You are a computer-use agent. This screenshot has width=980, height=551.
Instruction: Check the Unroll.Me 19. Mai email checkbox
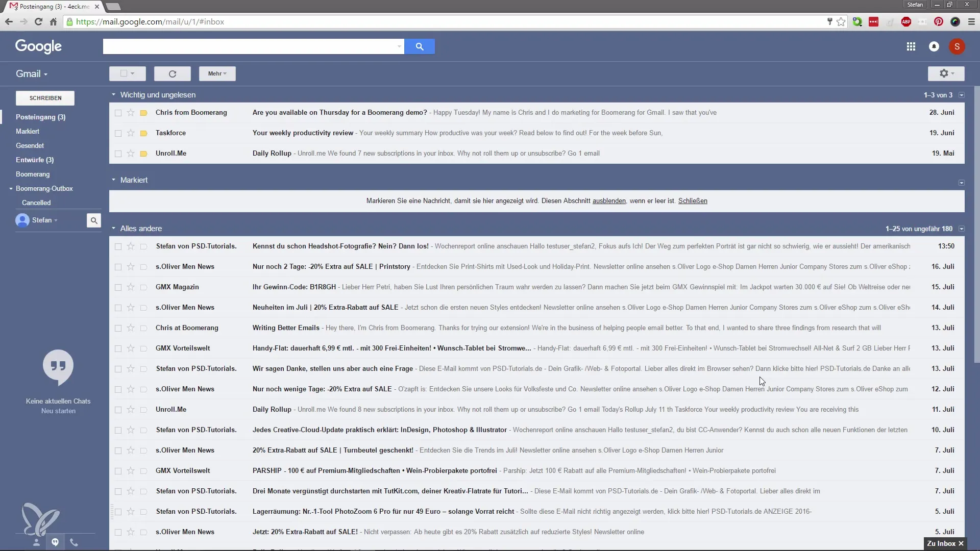point(118,154)
